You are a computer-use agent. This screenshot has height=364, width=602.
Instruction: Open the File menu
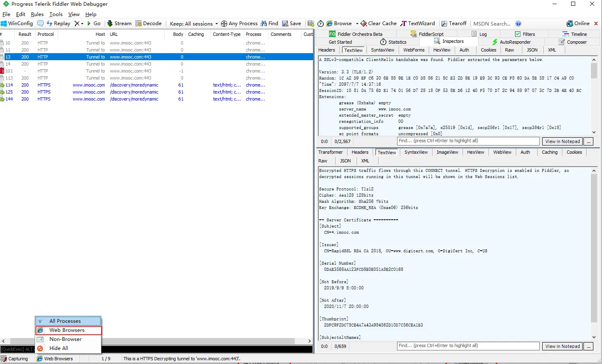6,14
